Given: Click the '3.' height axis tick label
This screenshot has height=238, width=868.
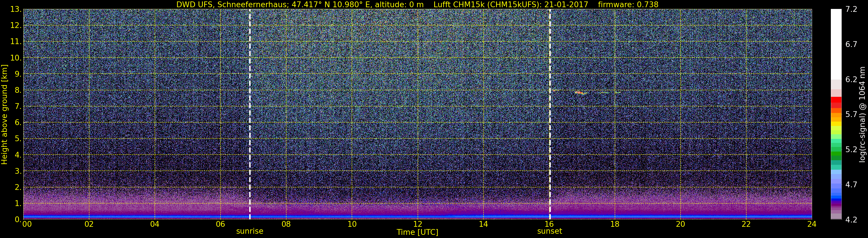Looking at the screenshot, I should tap(18, 171).
